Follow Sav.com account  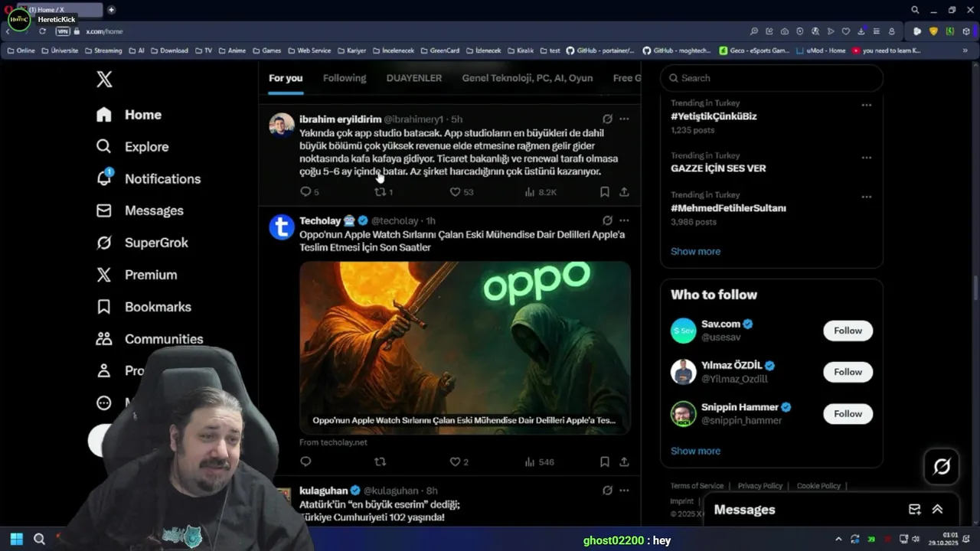pyautogui.click(x=848, y=331)
